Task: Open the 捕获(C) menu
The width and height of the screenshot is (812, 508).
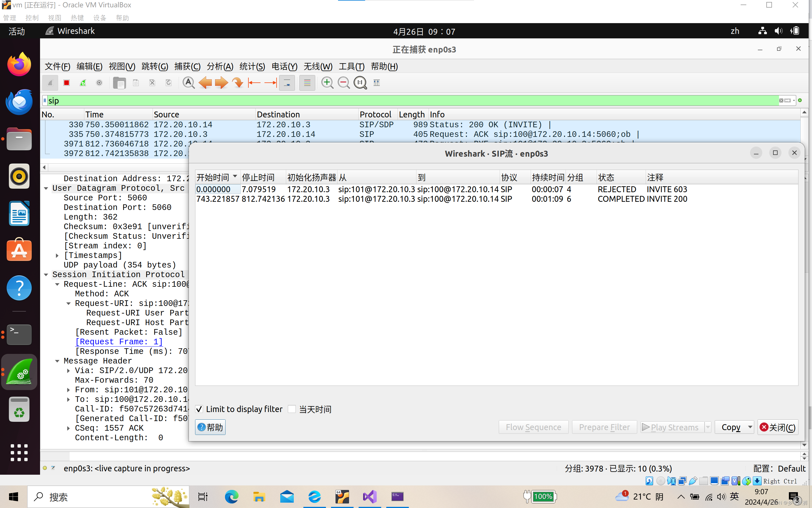Action: coord(187,66)
